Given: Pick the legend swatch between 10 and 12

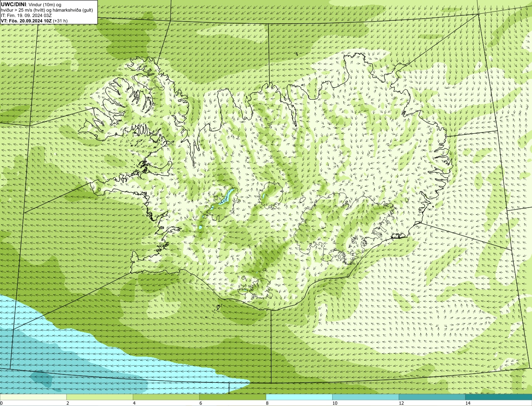Looking at the screenshot, I should [x=366, y=397].
